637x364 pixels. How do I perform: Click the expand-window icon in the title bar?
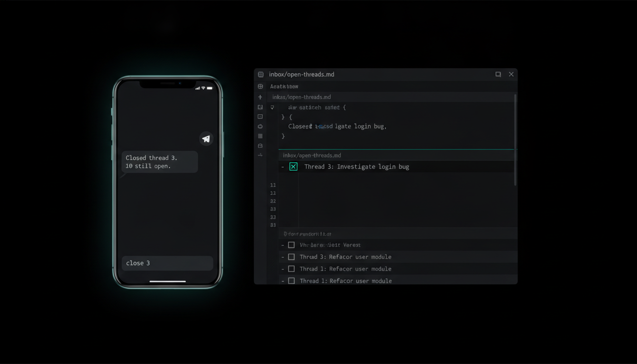point(498,74)
